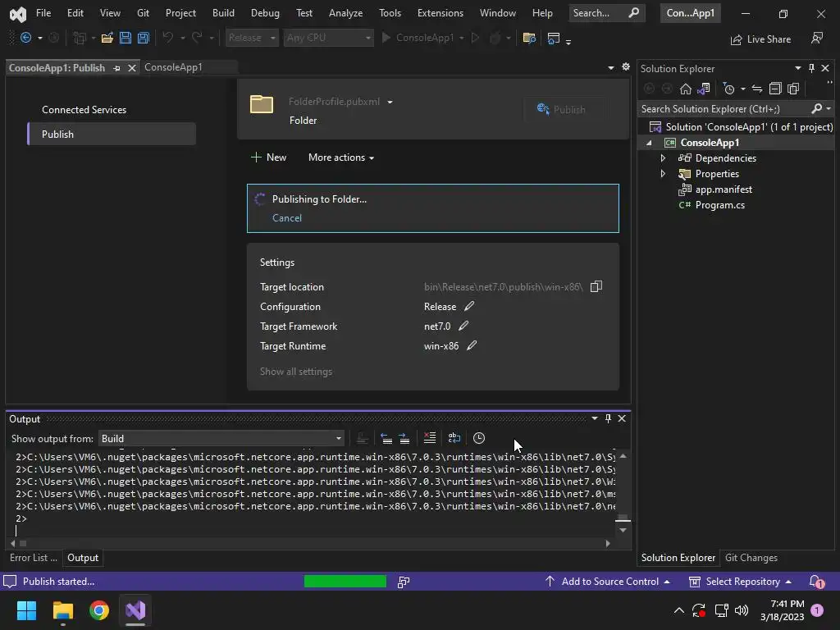
Task: Click the Undo arrow icon
Action: (167, 38)
